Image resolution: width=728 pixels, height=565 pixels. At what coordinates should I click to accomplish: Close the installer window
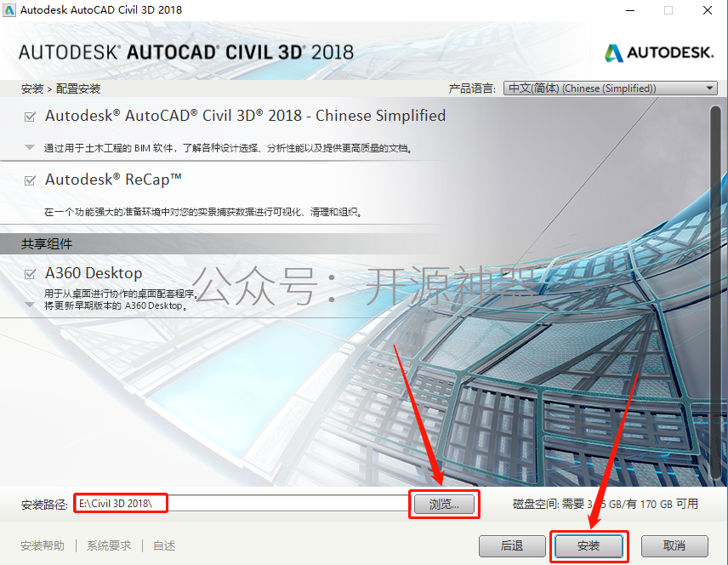[707, 10]
